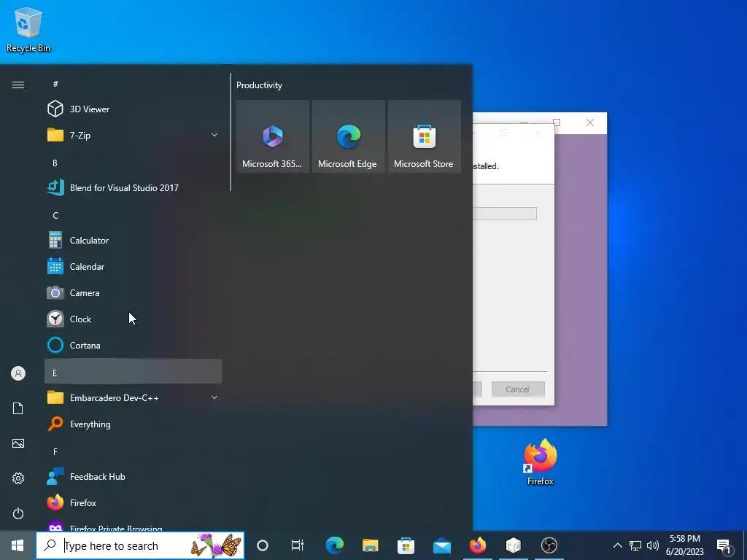This screenshot has height=560, width=747.
Task: Launch Firefox from the Start app list
Action: (x=133, y=502)
